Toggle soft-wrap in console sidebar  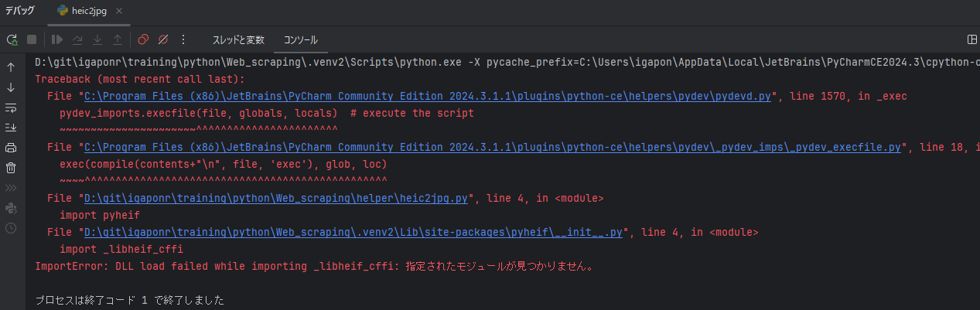pos(11,107)
